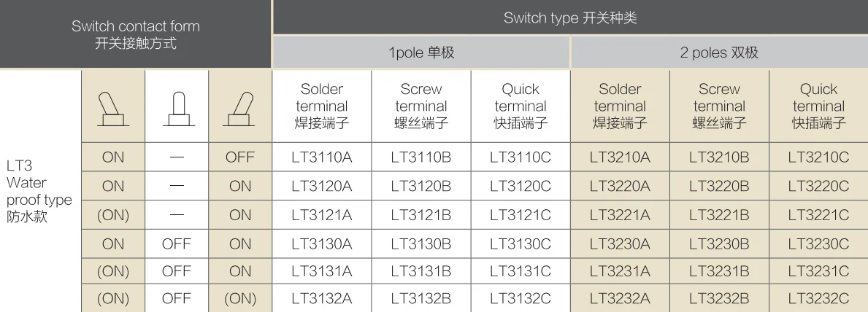Select part number LT3231B
The width and height of the screenshot is (868, 312).
719,271
